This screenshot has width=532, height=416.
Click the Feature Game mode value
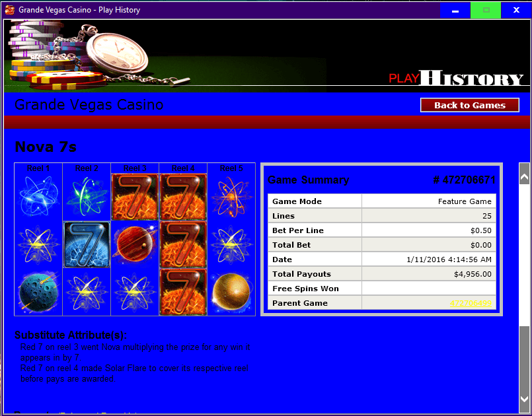465,201
